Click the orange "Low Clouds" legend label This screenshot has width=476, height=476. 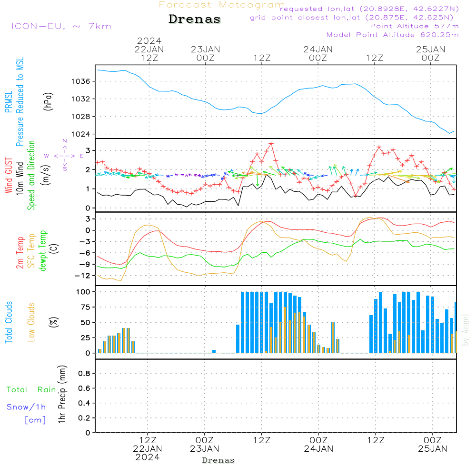pos(31,322)
